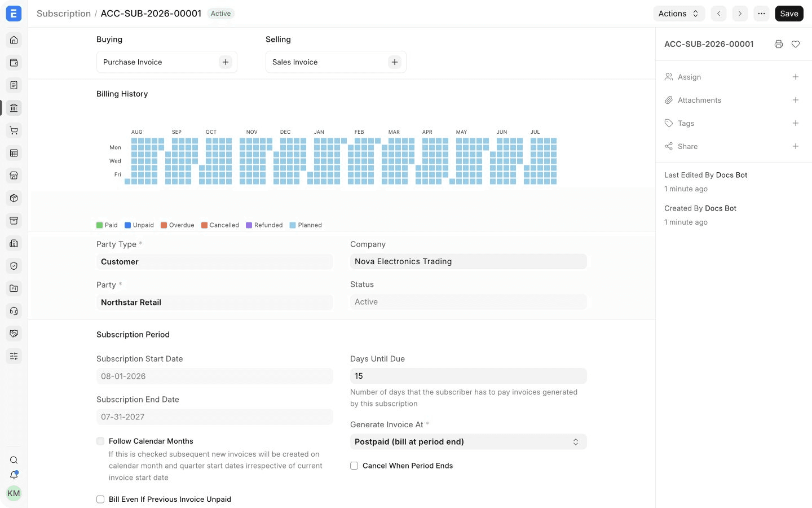This screenshot has width=812, height=508.
Task: Create a new Sales Invoice with plus
Action: [395, 62]
